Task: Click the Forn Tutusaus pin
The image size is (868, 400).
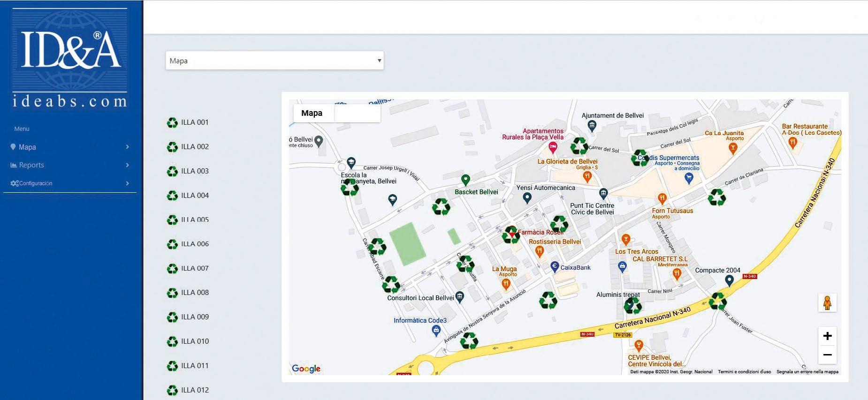Action: click(x=662, y=199)
